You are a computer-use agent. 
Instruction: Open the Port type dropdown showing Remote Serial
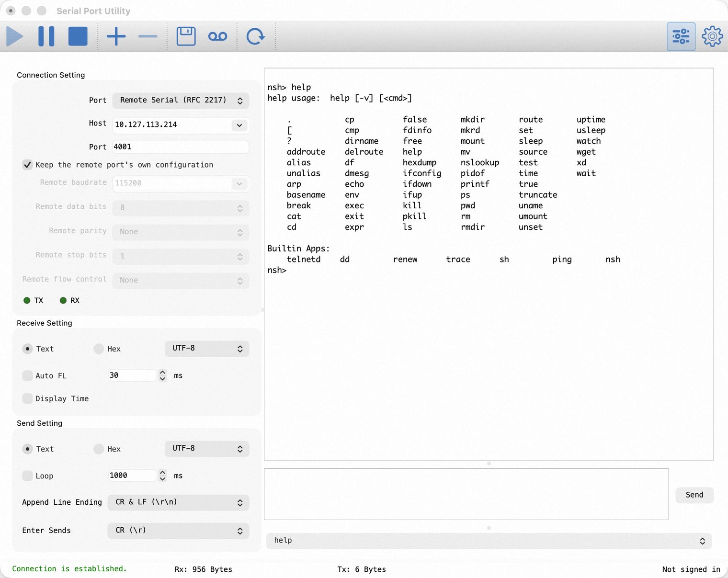point(181,100)
